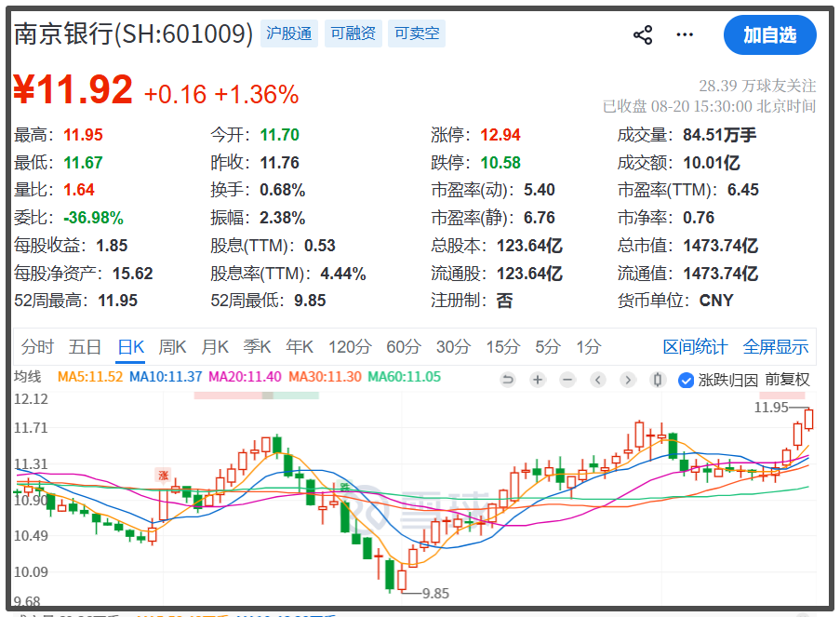
Task: Click the 涨停 value 12.94
Action: (x=500, y=135)
